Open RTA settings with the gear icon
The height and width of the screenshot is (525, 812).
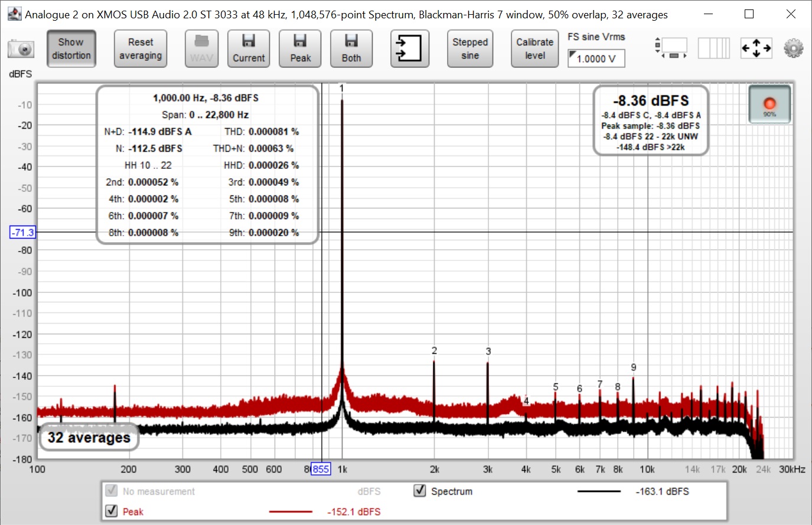pos(794,48)
